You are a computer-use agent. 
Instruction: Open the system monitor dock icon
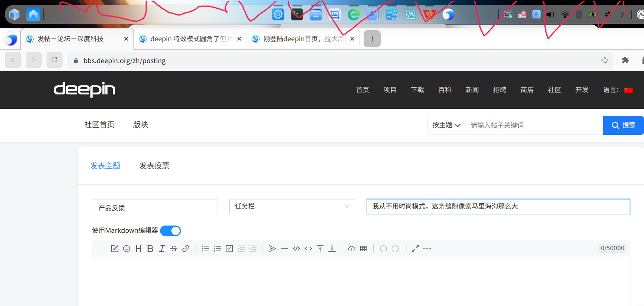(x=411, y=14)
